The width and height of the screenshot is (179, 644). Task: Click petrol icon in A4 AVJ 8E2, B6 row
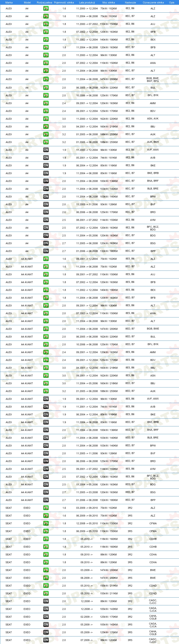click(x=46, y=24)
